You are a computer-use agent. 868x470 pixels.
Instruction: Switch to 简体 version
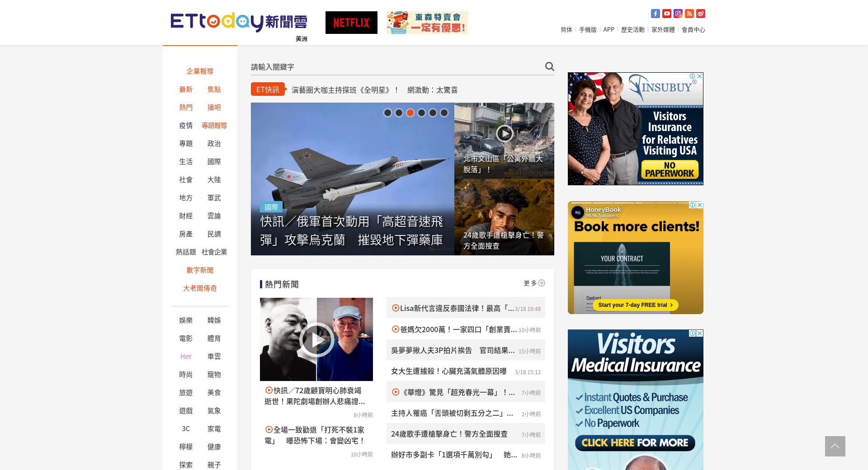click(x=566, y=30)
